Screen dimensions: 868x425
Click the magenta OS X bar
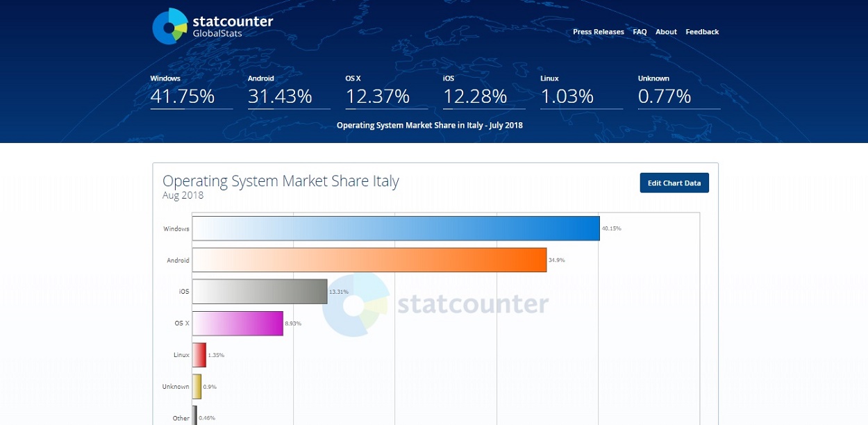[x=237, y=323]
